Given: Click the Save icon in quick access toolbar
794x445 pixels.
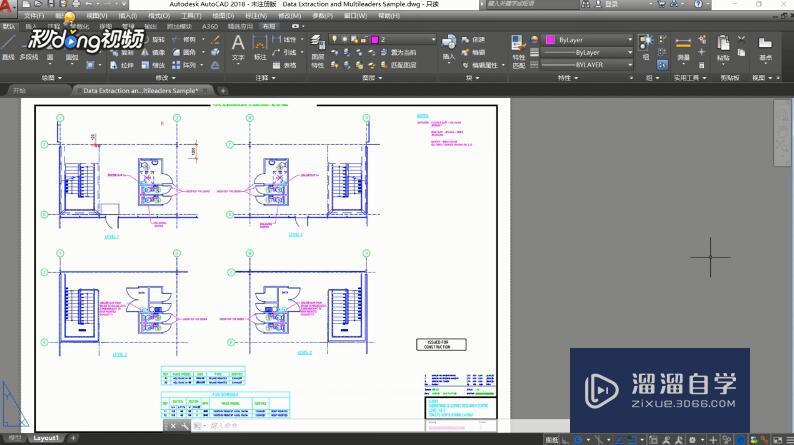Looking at the screenshot, I should click(51, 4).
